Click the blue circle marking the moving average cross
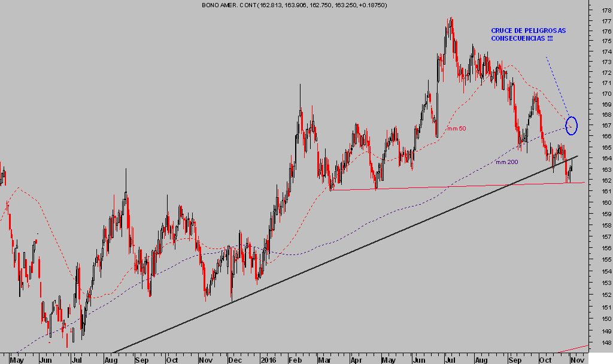This screenshot has height=364, width=613. pyautogui.click(x=572, y=125)
